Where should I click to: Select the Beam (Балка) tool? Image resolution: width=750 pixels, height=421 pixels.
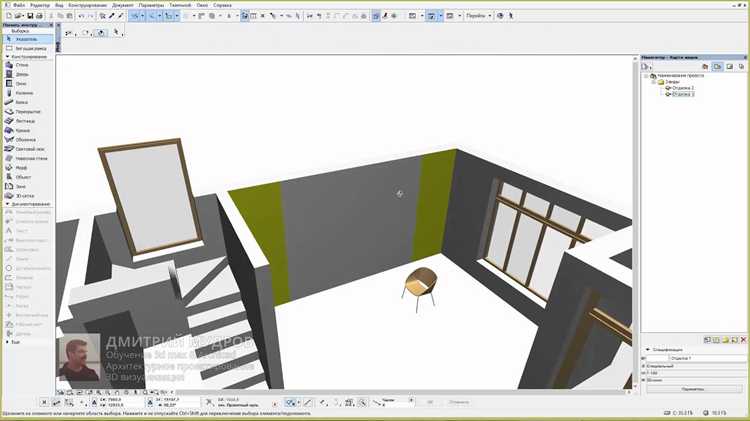tap(28, 102)
